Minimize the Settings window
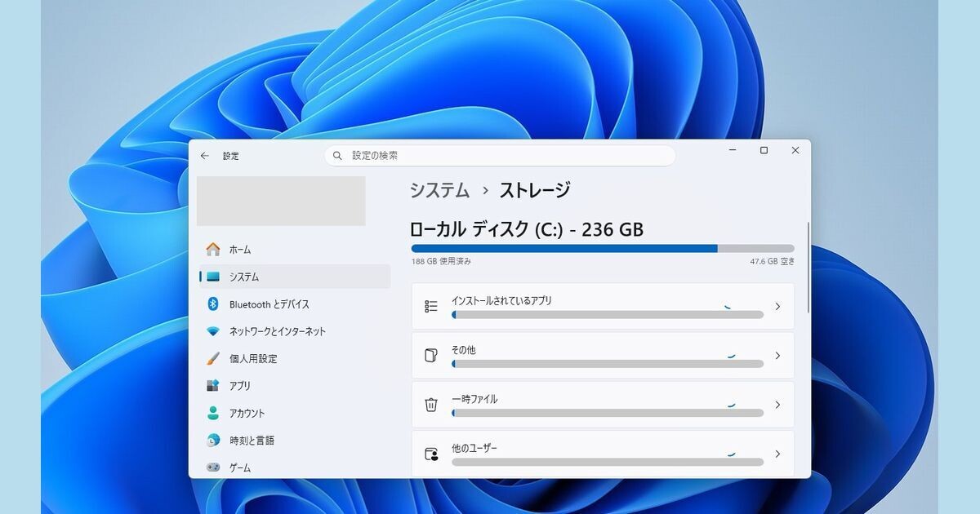Viewport: 980px width, 514px height. 733,150
